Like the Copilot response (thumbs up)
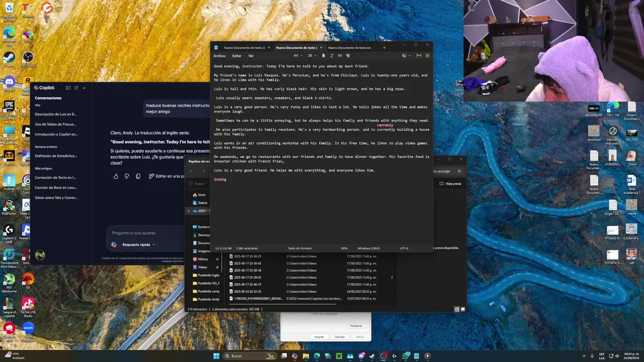This screenshot has height=362, width=644. tap(116, 176)
